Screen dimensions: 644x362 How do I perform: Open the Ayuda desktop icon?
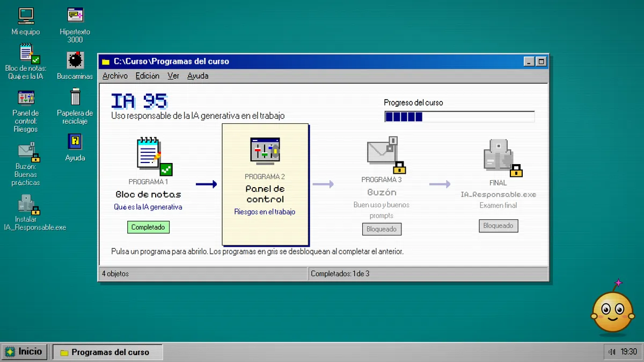75,147
